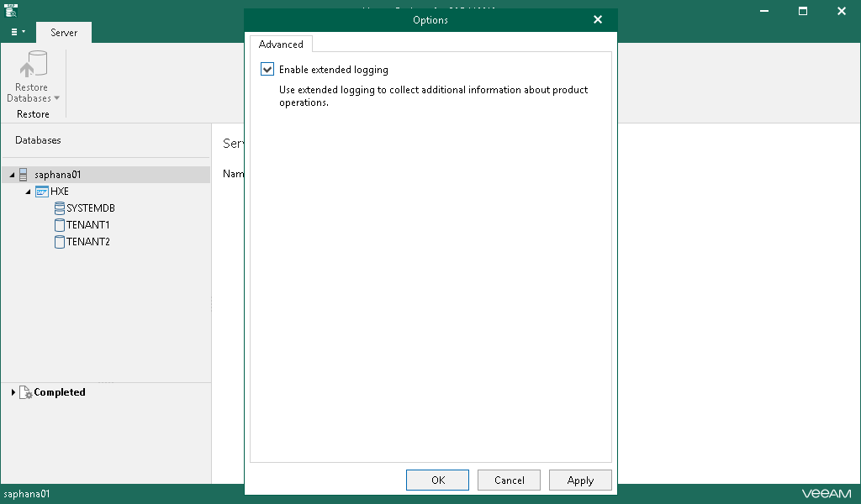Click the Restore Databases icon
The image size is (861, 504).
[32, 66]
